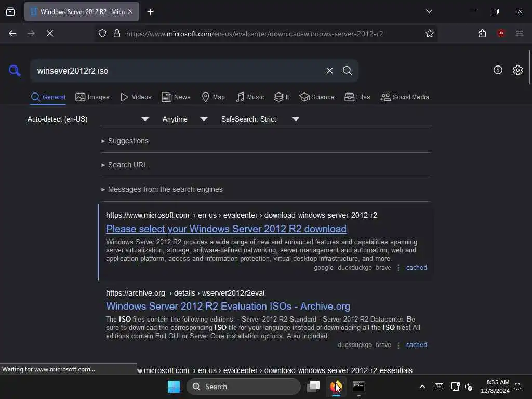The image size is (532, 399).
Task: Open the Anytime time range dropdown
Action: coord(185,119)
